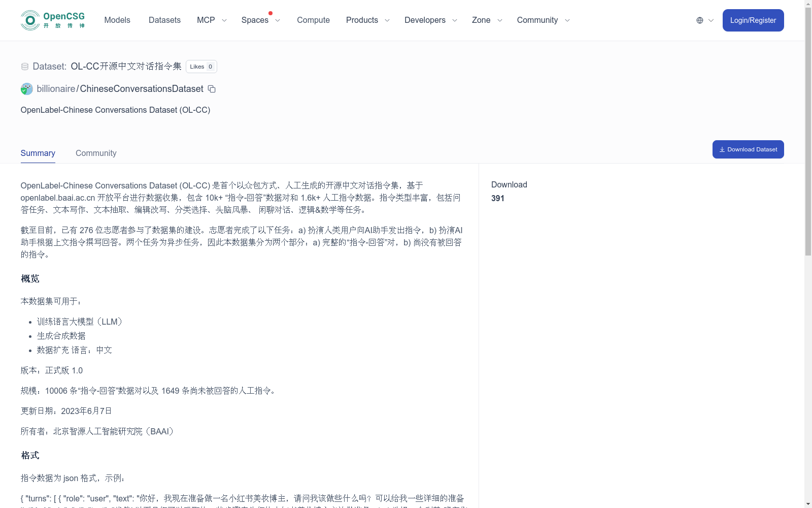Image resolution: width=812 pixels, height=508 pixels.
Task: Click the Download label in sidebar
Action: pyautogui.click(x=509, y=185)
